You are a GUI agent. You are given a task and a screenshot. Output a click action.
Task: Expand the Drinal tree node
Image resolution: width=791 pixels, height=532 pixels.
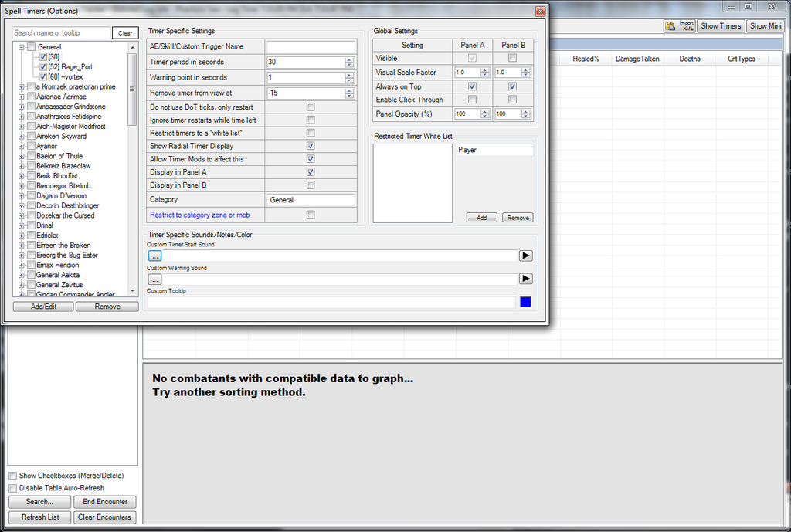point(22,225)
